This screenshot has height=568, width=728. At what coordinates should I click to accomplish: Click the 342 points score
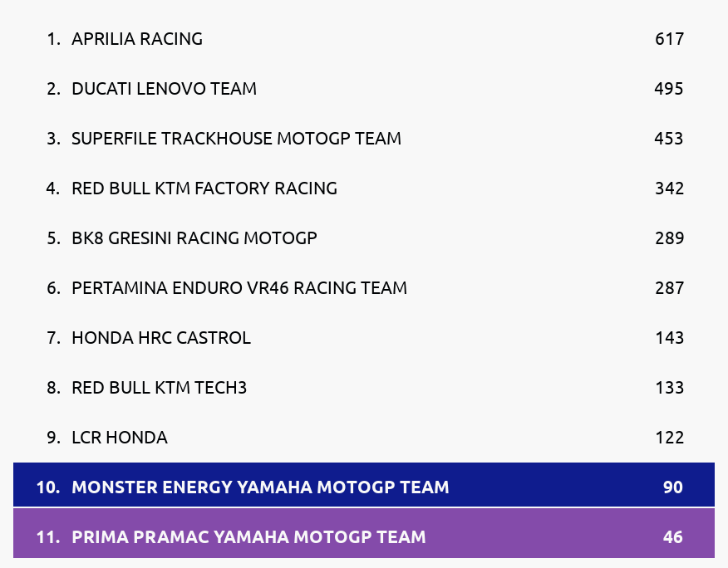(669, 189)
